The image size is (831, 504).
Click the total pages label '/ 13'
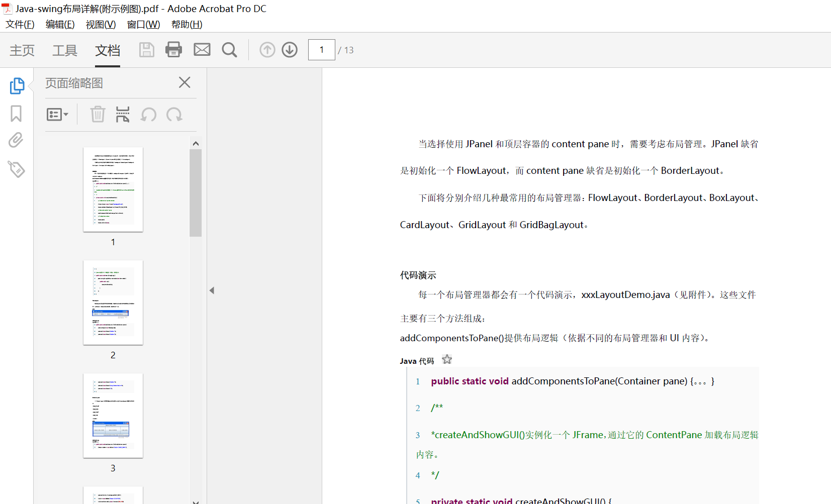click(x=346, y=50)
